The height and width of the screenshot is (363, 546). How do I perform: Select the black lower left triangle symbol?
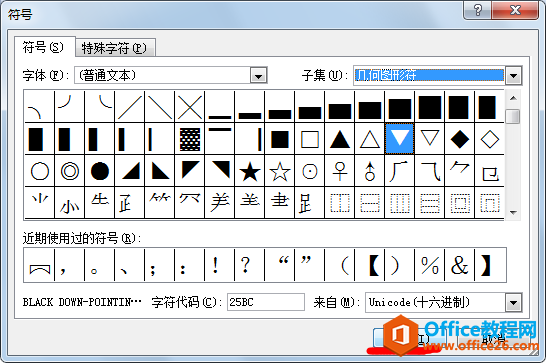(x=159, y=171)
